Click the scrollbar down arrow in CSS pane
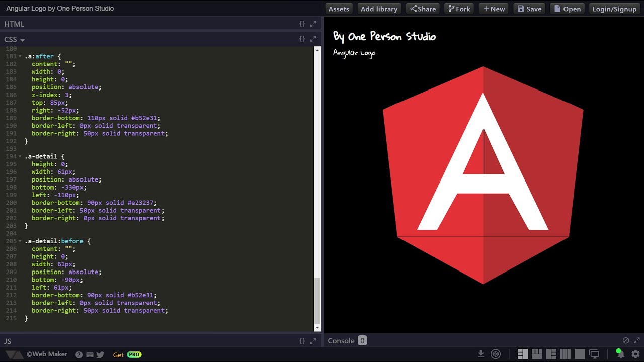644x362 pixels. (317, 328)
